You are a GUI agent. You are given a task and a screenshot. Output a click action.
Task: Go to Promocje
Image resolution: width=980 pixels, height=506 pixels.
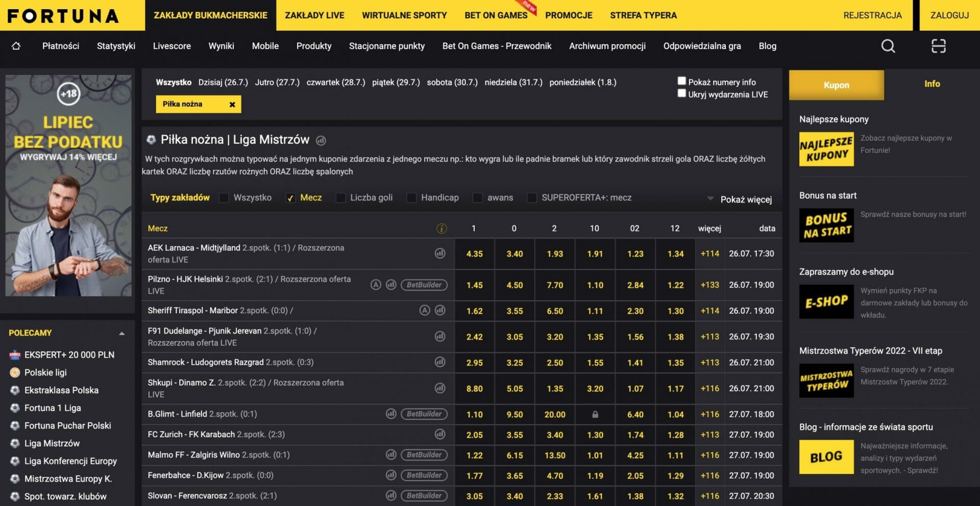569,15
